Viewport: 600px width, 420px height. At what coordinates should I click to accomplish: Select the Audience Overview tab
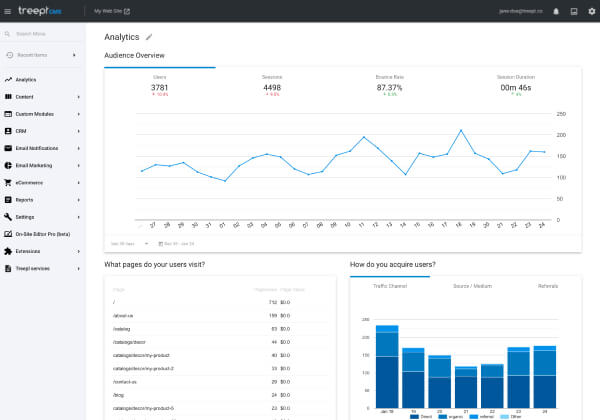coord(134,55)
